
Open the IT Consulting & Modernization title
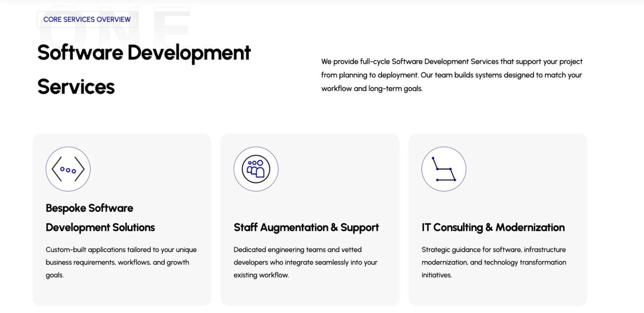point(493,227)
